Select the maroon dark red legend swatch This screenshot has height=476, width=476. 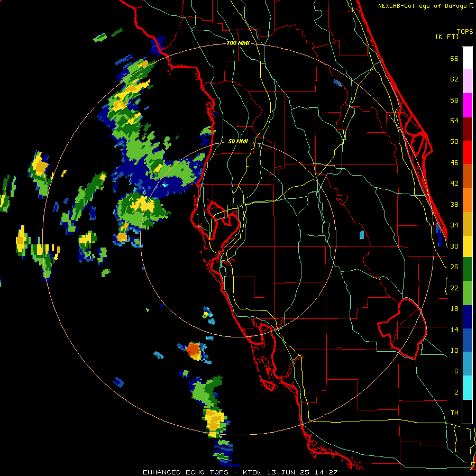(467, 129)
